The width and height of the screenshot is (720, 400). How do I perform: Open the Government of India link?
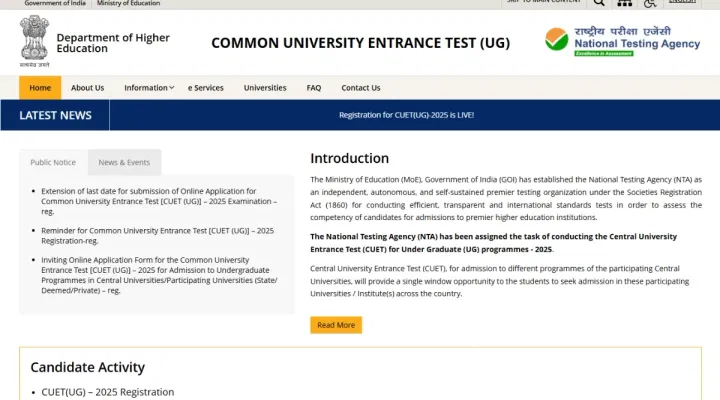coord(55,3)
